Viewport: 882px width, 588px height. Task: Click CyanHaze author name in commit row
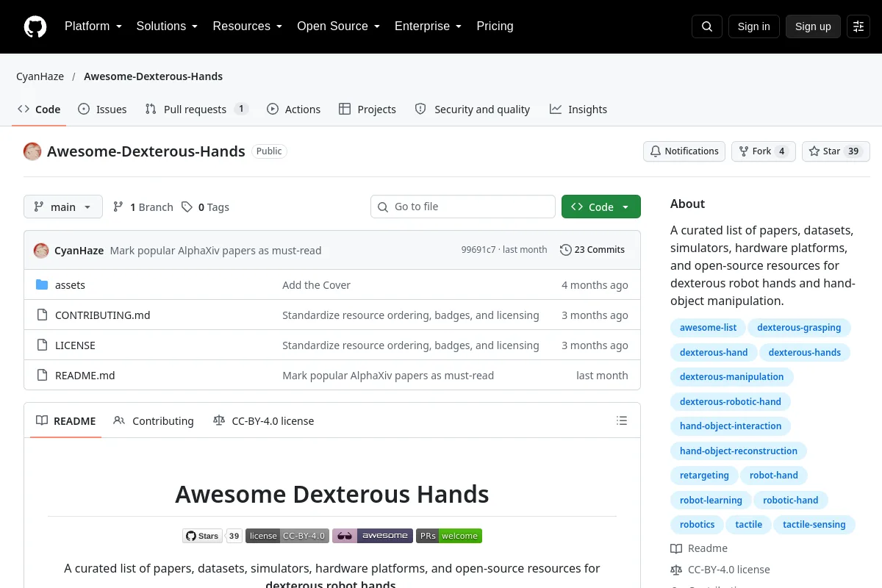tap(79, 251)
